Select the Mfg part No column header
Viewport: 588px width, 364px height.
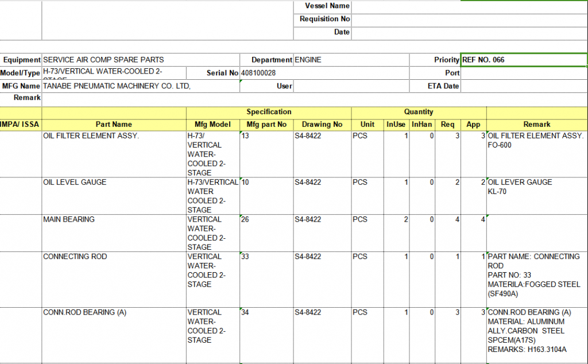coord(266,124)
